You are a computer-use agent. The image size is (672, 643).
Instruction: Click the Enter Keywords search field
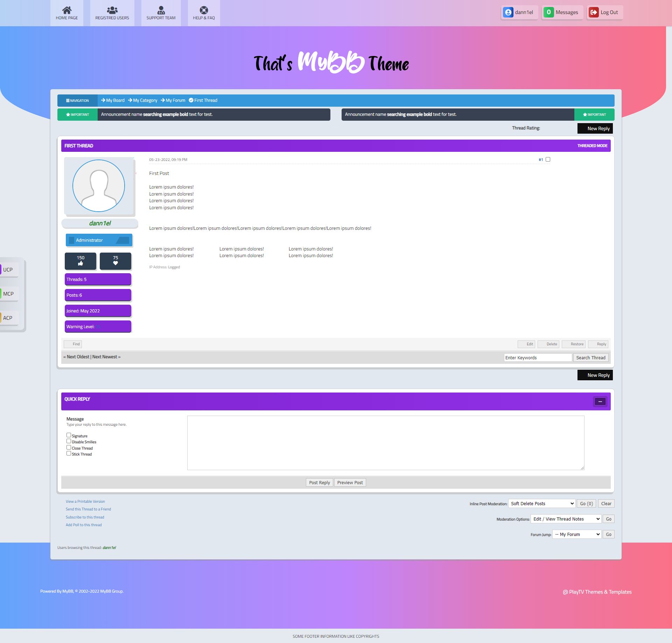tap(538, 358)
